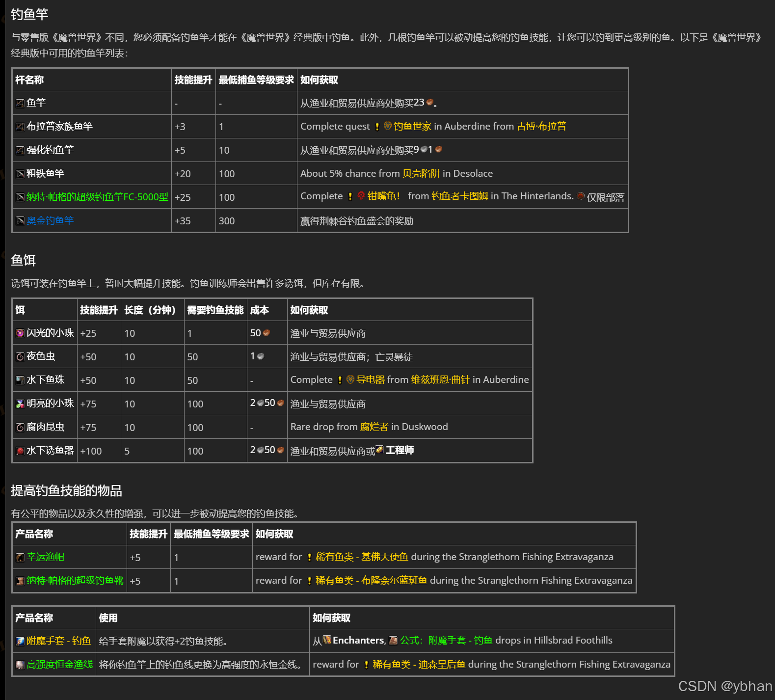775x700 pixels.
Task: Click the Alliance icon before 导电器
Action: 350,379
